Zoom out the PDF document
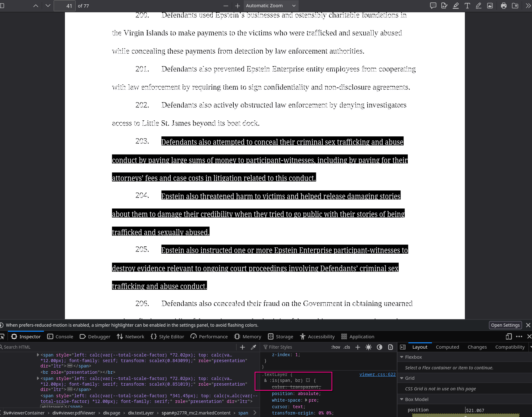 point(226,6)
